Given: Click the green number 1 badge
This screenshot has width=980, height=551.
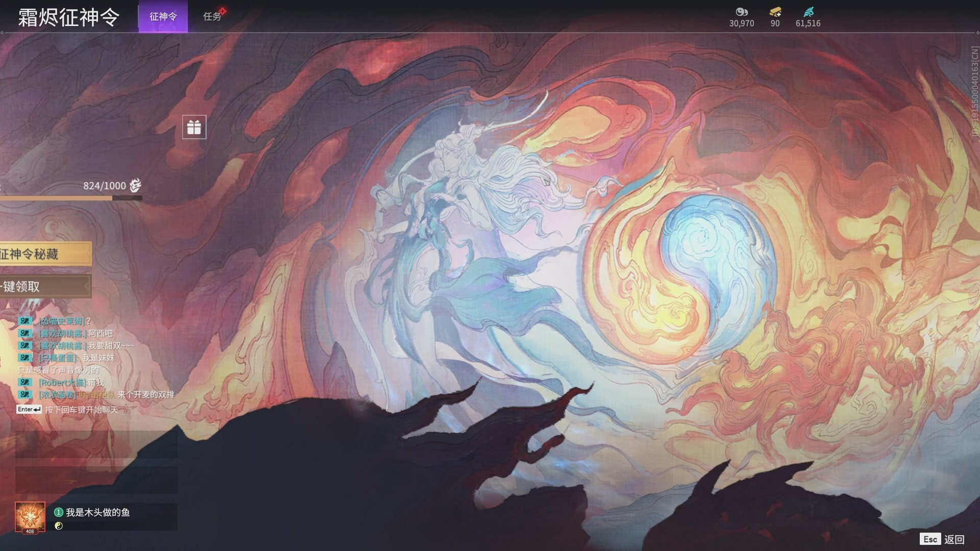Looking at the screenshot, I should click(x=59, y=512).
